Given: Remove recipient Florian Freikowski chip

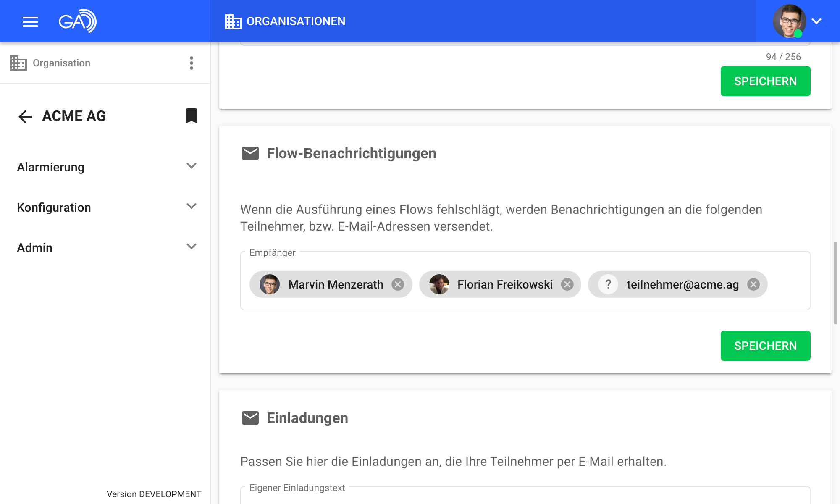Looking at the screenshot, I should click(x=567, y=285).
